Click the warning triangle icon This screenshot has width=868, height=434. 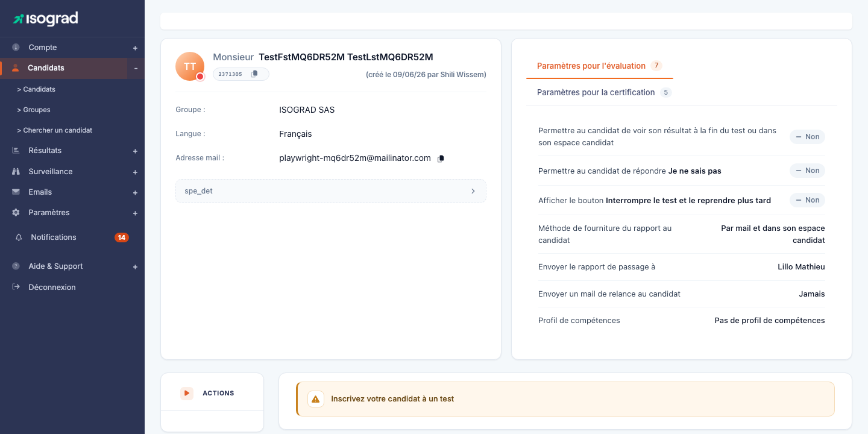tap(316, 399)
